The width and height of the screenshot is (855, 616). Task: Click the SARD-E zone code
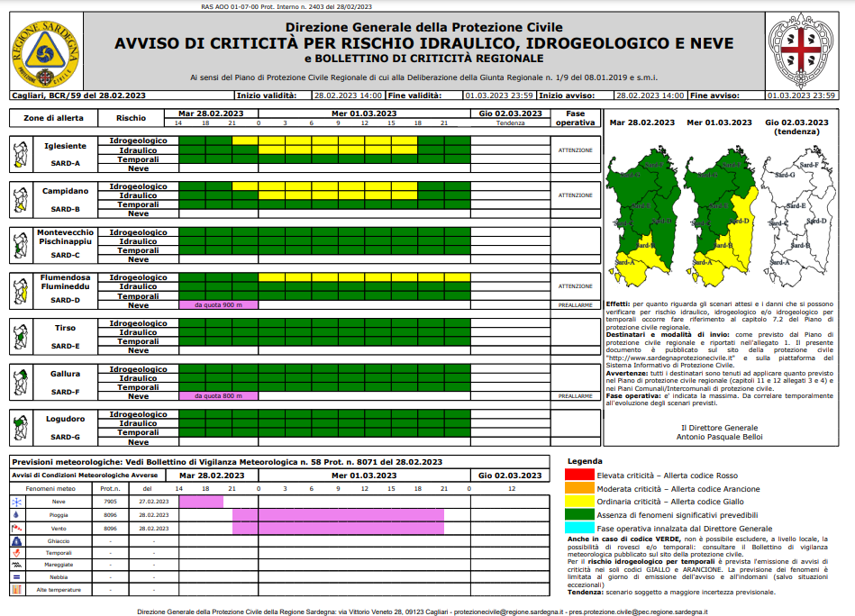66,346
